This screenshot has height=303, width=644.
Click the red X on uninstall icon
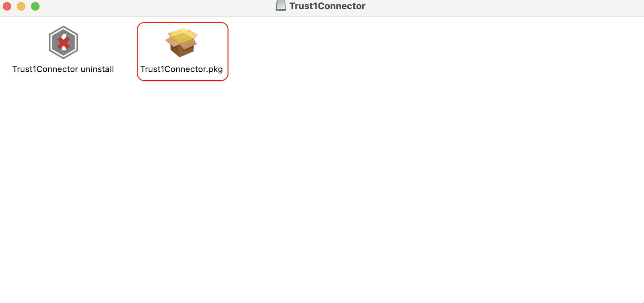[63, 43]
